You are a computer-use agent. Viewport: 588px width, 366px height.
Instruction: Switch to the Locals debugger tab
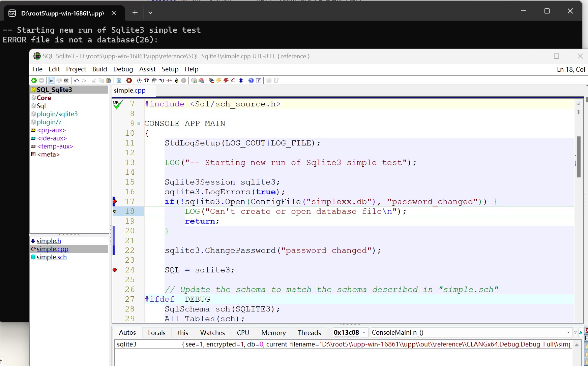click(x=156, y=333)
